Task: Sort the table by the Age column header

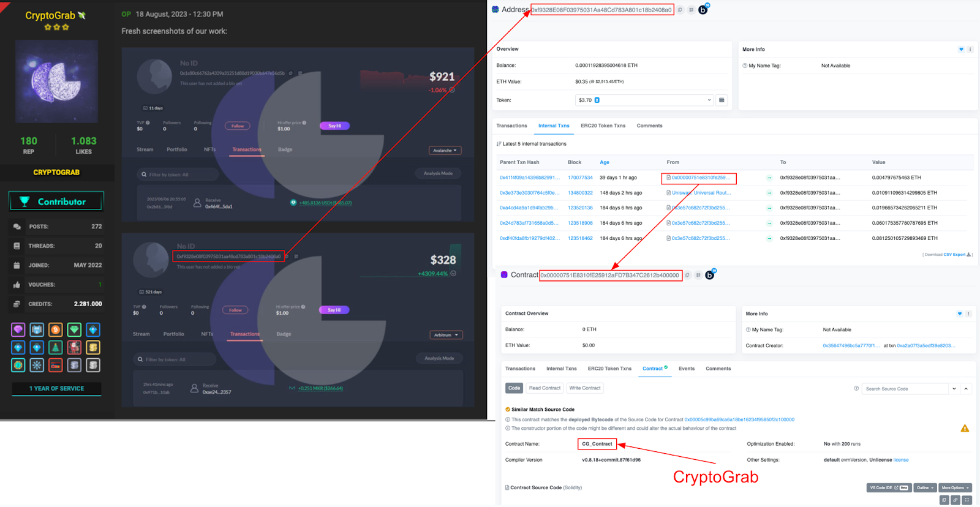Action: (x=605, y=162)
